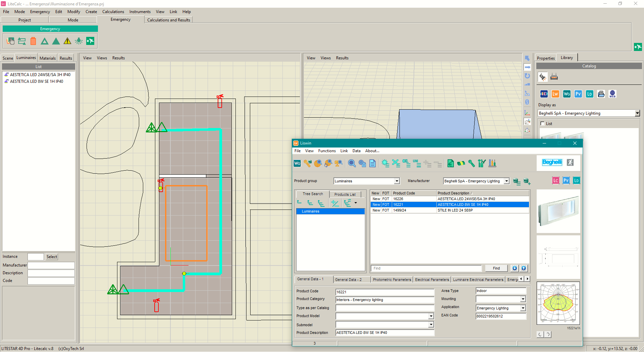644x352 pixels.
Task: Click the escape route arrows icon
Action: (22, 41)
